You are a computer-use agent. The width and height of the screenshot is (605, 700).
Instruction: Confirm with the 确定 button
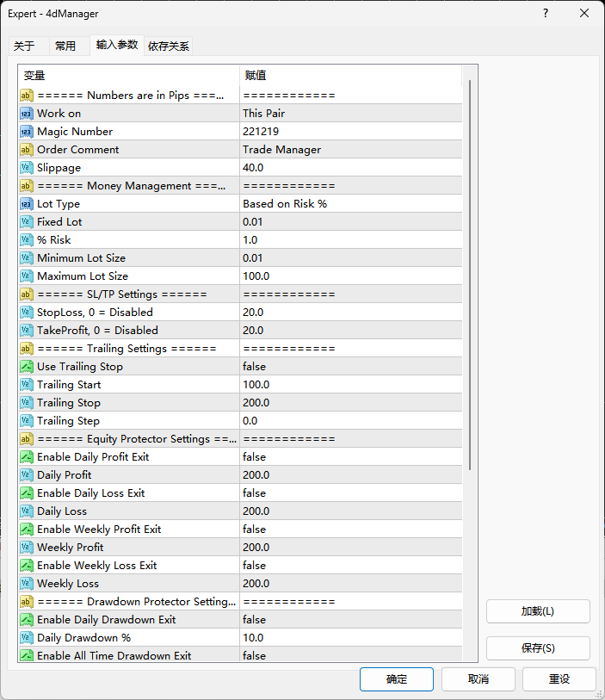(397, 679)
